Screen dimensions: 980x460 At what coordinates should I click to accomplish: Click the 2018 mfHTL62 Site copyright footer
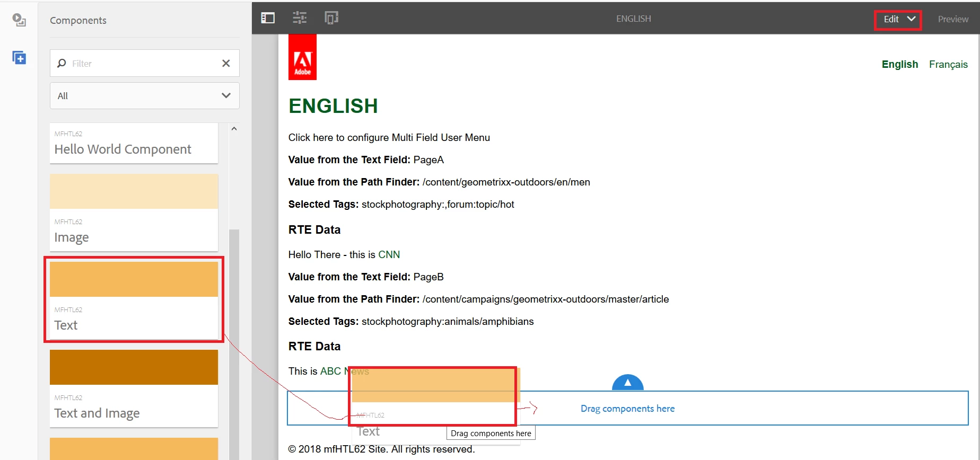[381, 449]
